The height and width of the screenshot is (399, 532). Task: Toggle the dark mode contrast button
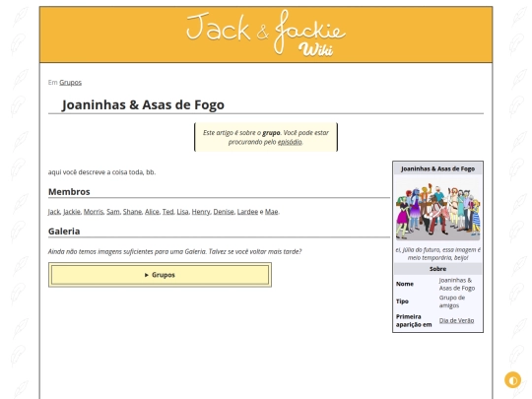pyautogui.click(x=512, y=379)
